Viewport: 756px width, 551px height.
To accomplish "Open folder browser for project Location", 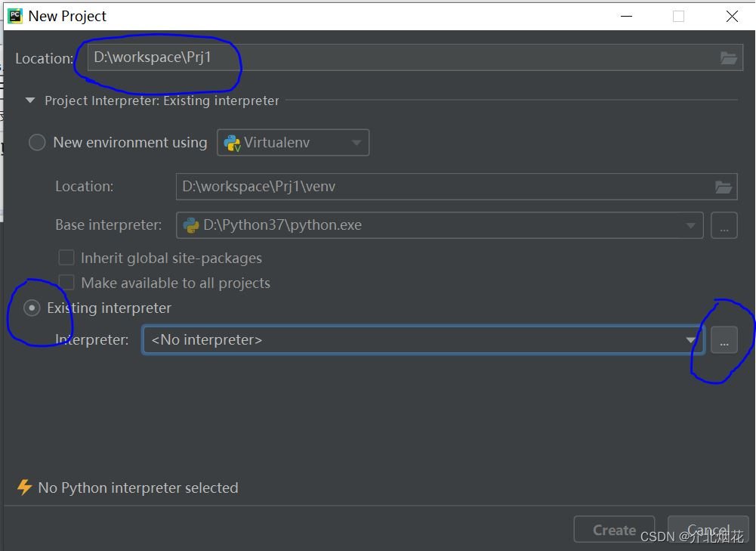I will click(x=729, y=58).
